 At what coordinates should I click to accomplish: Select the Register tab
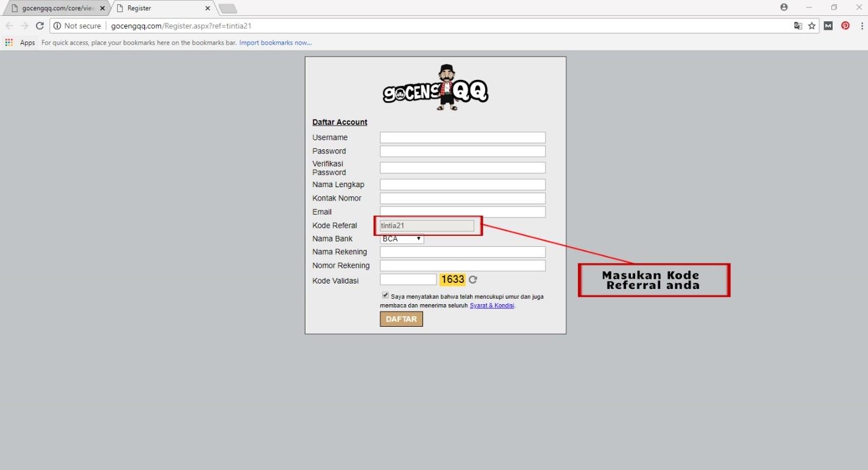(162, 9)
